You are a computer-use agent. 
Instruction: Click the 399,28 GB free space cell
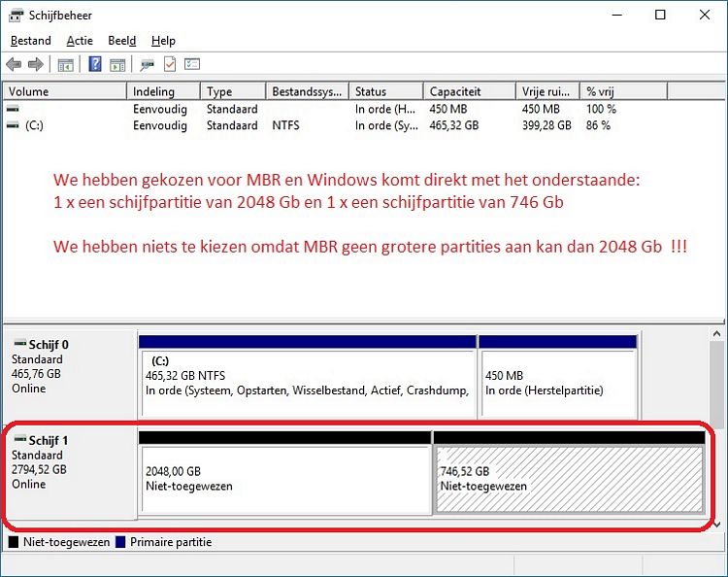[x=546, y=125]
